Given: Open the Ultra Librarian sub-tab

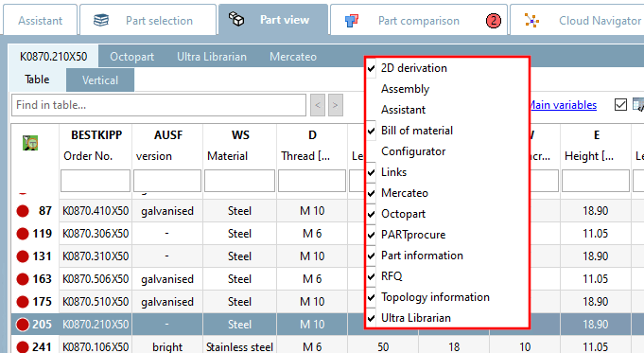Looking at the screenshot, I should tap(212, 57).
